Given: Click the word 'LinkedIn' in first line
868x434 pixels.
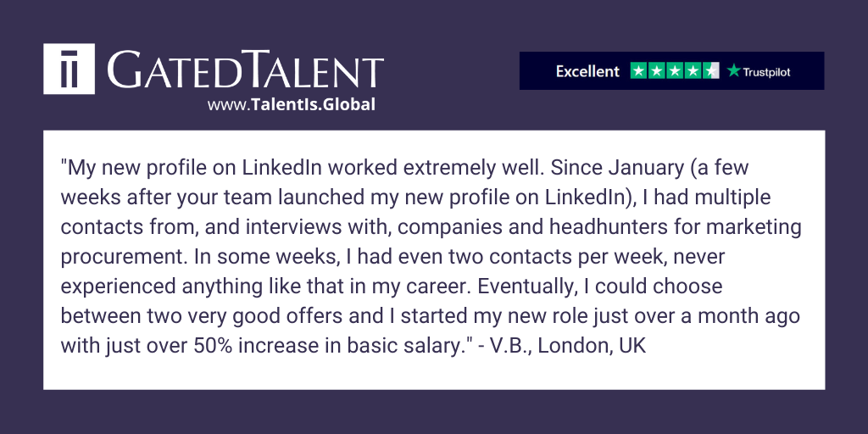Looking at the screenshot, I should pos(282,169).
